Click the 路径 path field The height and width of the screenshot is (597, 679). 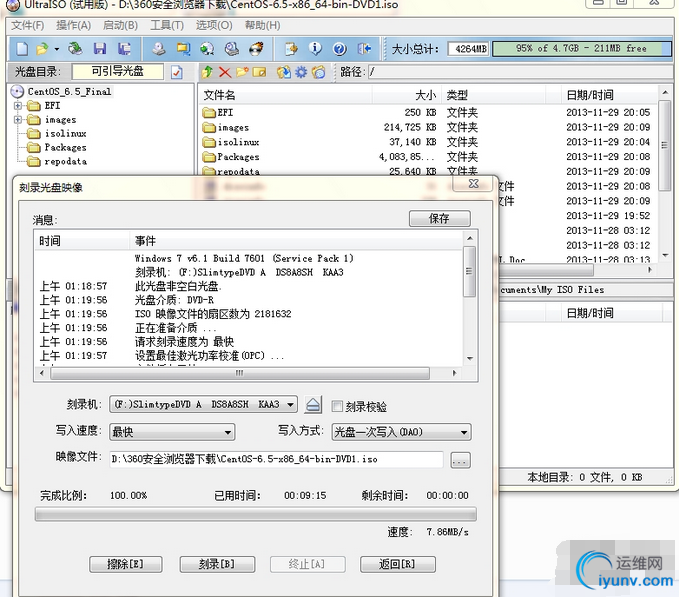pyautogui.click(x=520, y=72)
